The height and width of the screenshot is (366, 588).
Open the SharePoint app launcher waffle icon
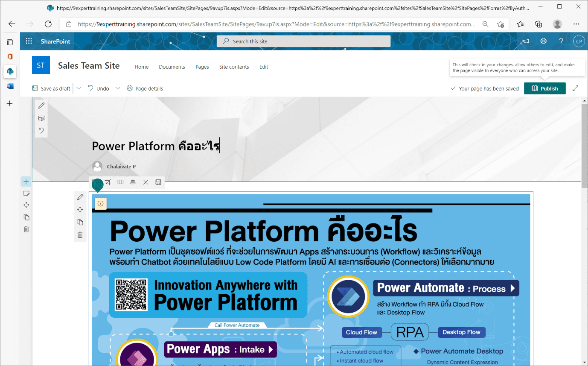pos(29,41)
